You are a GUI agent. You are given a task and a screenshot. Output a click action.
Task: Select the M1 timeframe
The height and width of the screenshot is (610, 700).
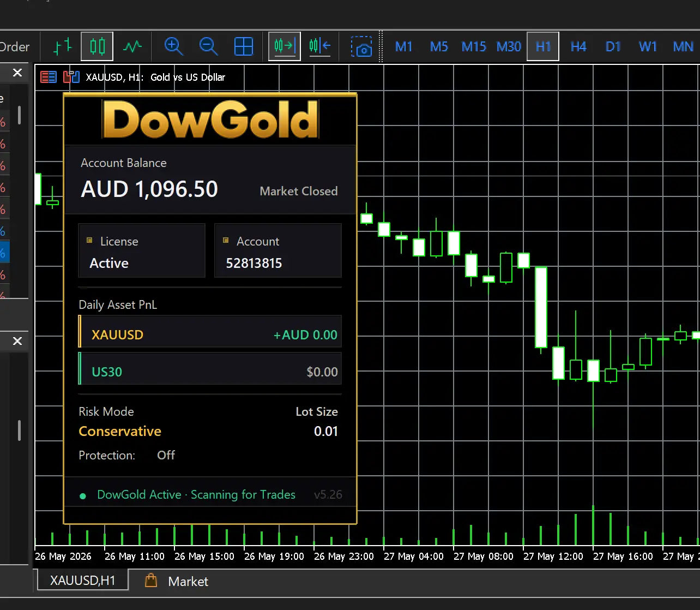(x=403, y=46)
